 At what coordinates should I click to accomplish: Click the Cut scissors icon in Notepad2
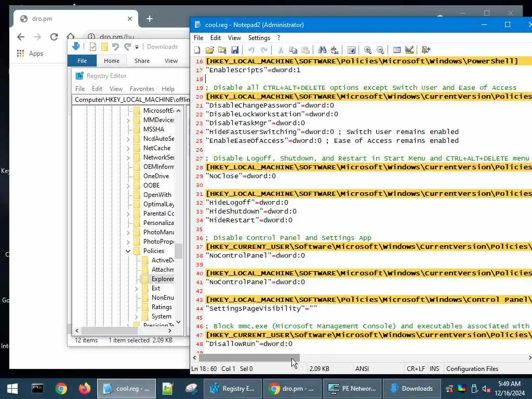click(281, 50)
